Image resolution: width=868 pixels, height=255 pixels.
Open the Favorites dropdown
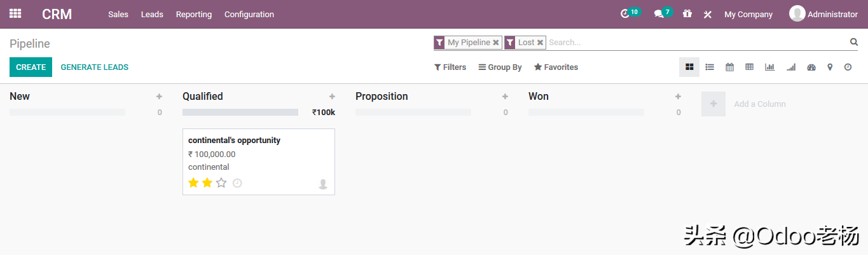point(556,67)
